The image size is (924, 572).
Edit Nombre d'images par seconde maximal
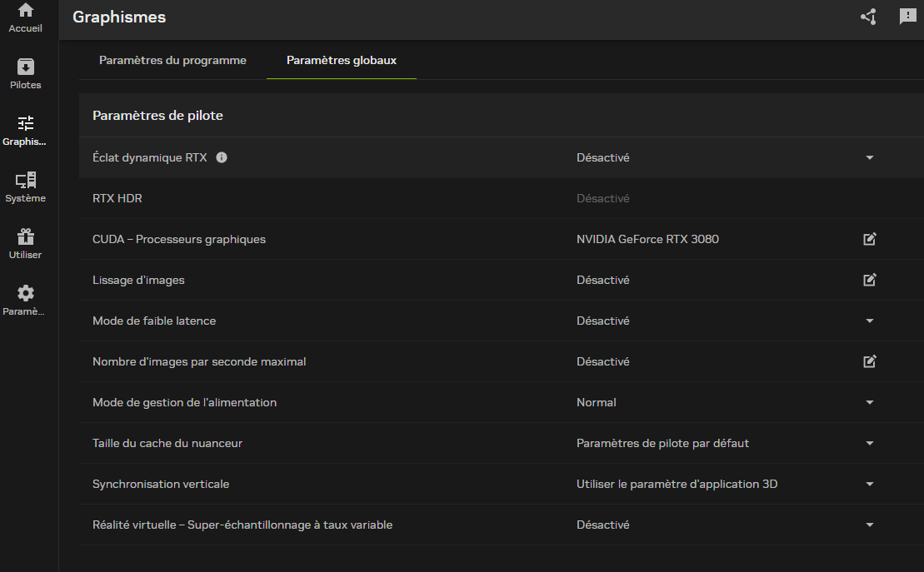(x=869, y=362)
